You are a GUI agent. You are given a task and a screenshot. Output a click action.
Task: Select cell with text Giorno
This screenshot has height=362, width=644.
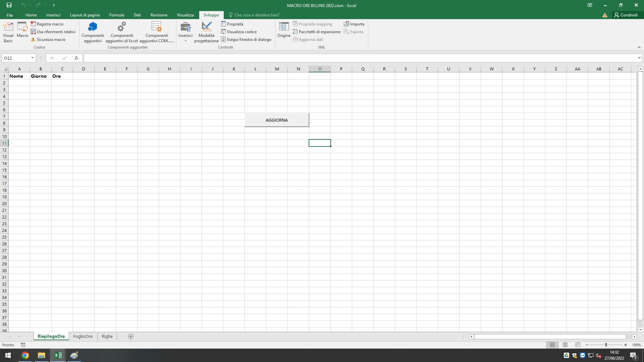click(41, 76)
